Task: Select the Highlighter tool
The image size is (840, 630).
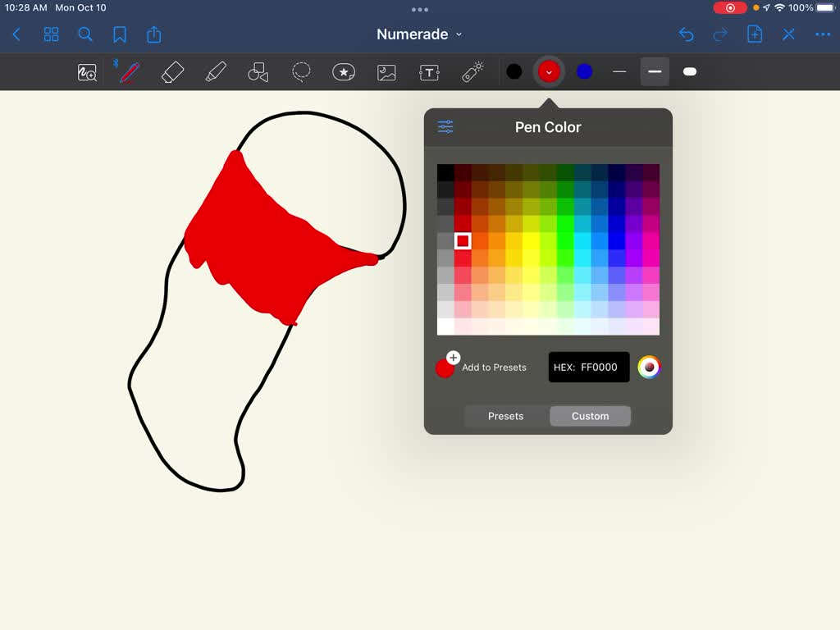Action: (216, 71)
